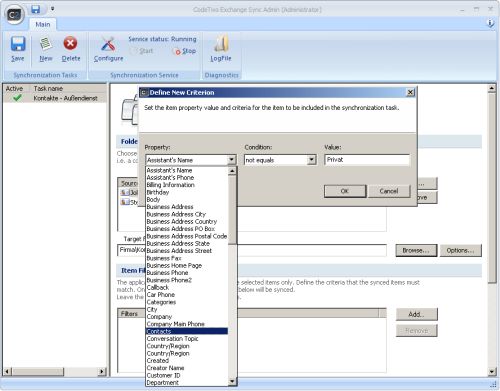Click the main panel scroll up arrow
Screen dimensions: 500x391
tap(492, 88)
